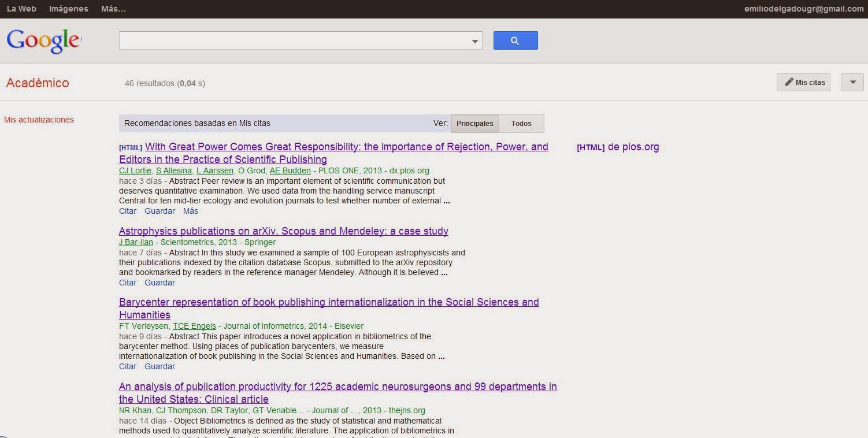The height and width of the screenshot is (438, 868).
Task: Open Imágenes in top bar
Action: tap(69, 9)
